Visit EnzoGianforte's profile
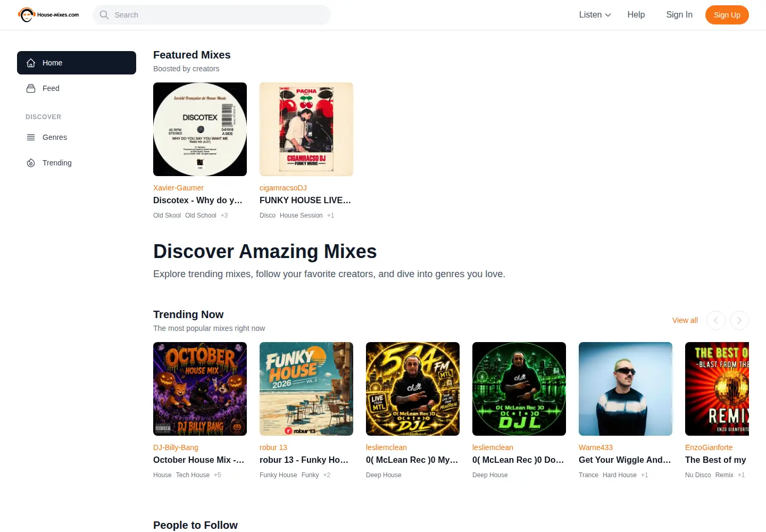The image size is (766, 532). click(709, 447)
